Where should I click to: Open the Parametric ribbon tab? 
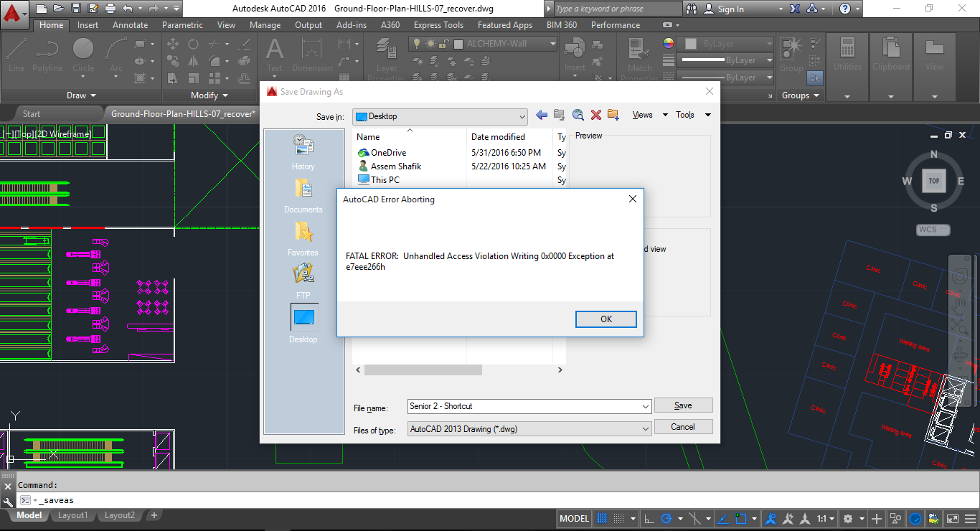(x=182, y=25)
